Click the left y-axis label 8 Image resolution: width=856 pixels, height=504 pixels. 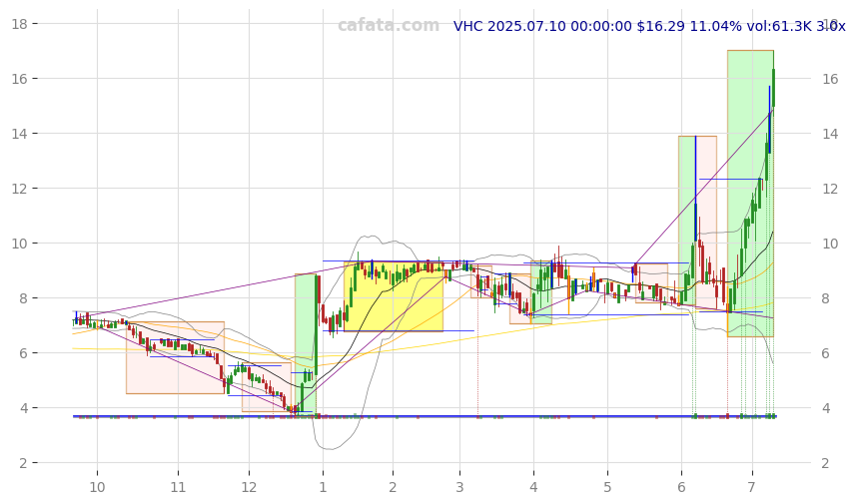click(x=24, y=298)
